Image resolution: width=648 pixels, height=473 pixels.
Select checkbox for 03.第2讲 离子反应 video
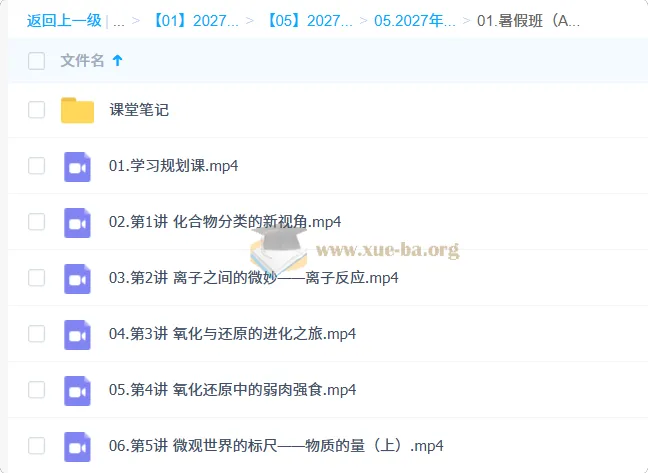pyautogui.click(x=36, y=278)
